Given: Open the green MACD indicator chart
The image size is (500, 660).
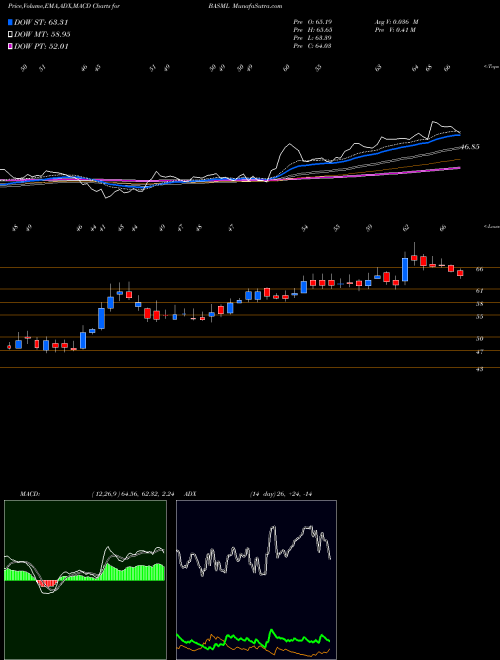Looking at the screenshot, I should (85, 580).
